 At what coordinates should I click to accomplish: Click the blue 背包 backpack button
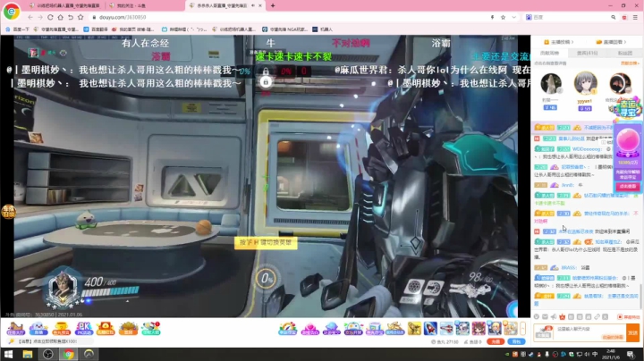click(x=517, y=341)
